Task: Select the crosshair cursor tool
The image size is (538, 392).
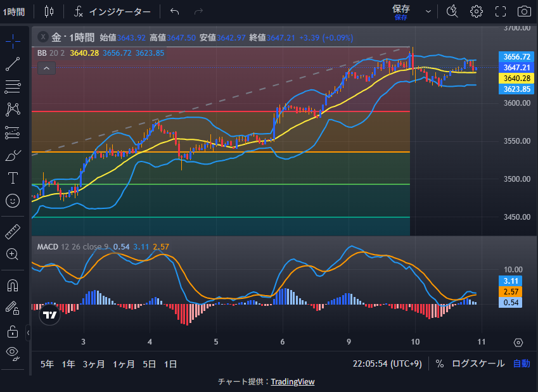Action: 13,41
